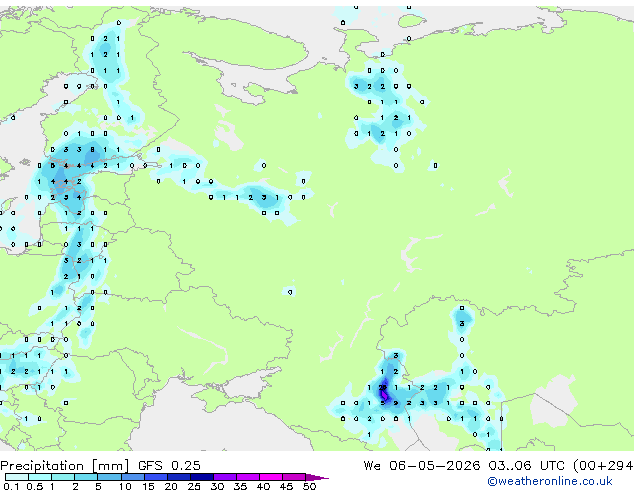This screenshot has height=490, width=634.
Task: Click the '(00+294' forecast offset text
Action: click(603, 466)
